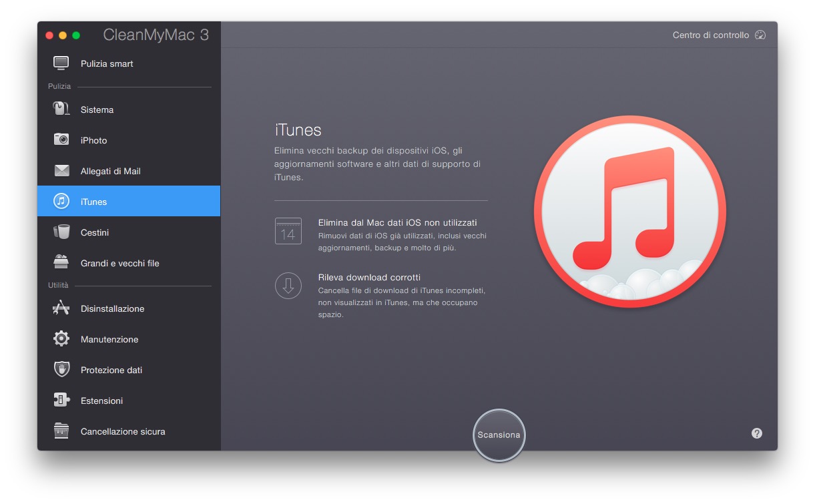Image resolution: width=815 pixels, height=504 pixels.
Task: Click the Pulizia section header
Action: (59, 87)
